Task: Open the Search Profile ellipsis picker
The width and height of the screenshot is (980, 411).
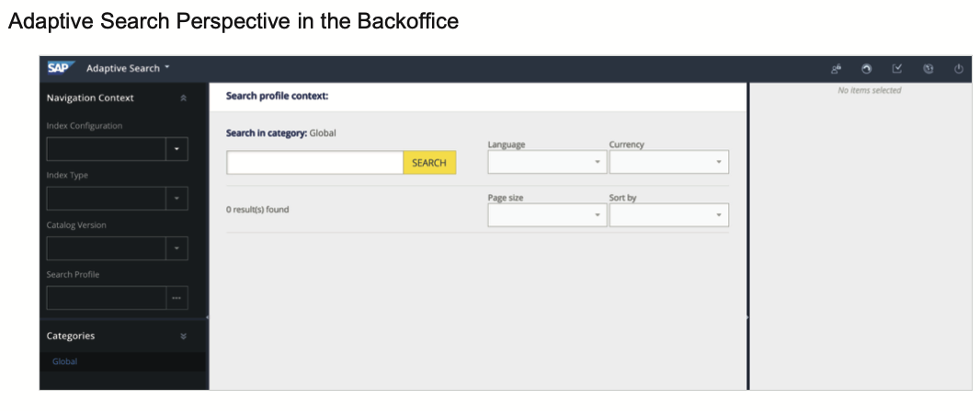Action: 177,298
